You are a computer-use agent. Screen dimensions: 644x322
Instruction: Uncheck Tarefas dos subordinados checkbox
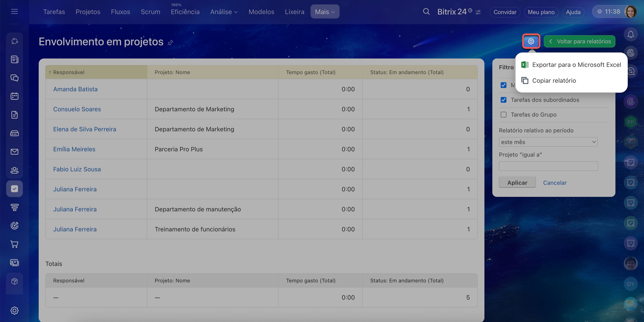(504, 100)
